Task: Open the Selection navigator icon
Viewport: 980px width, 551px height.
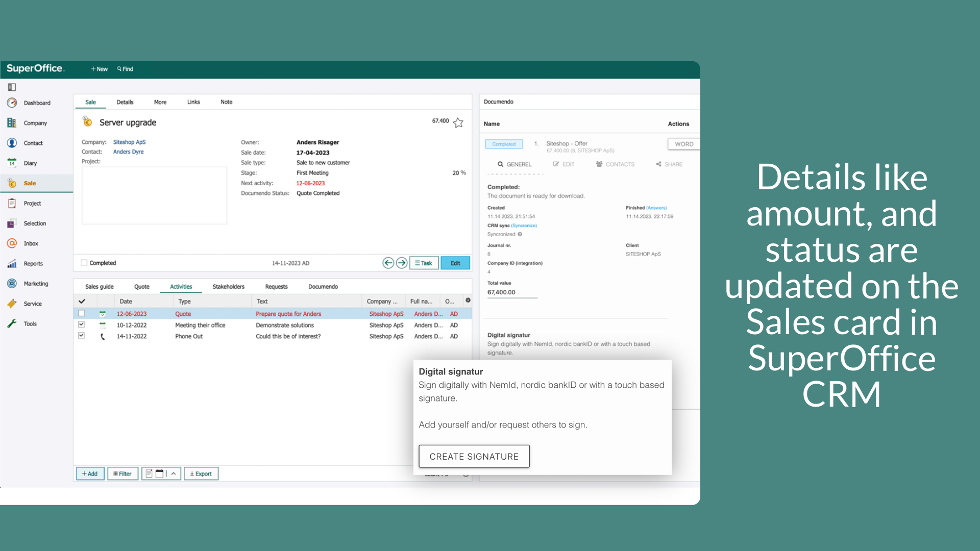Action: click(x=12, y=223)
